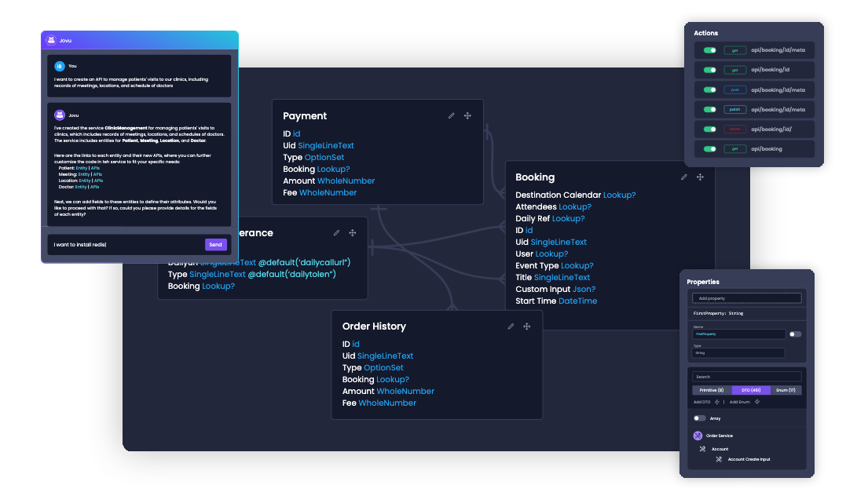Open the Patient Entity link
The height and width of the screenshot is (496, 868).
point(82,168)
